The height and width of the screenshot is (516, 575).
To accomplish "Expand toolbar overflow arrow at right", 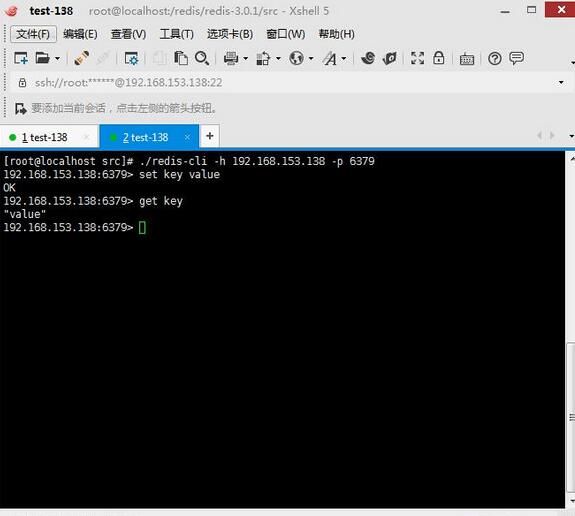I will (x=572, y=63).
